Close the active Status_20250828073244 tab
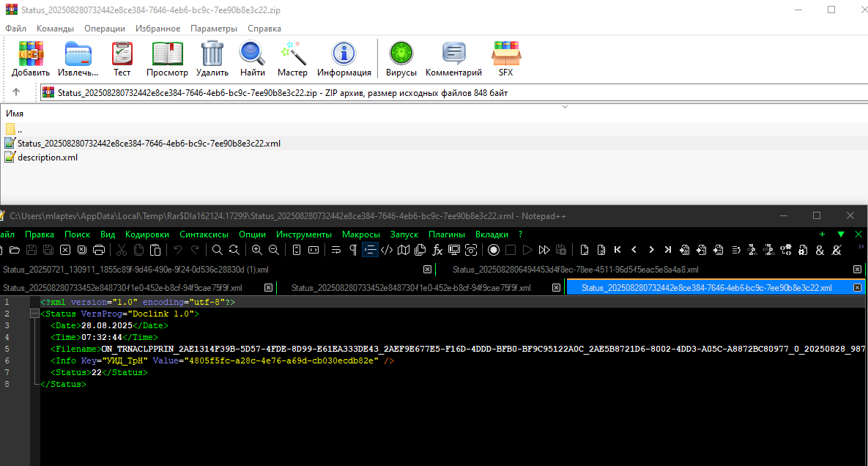The height and width of the screenshot is (466, 868). 857,288
